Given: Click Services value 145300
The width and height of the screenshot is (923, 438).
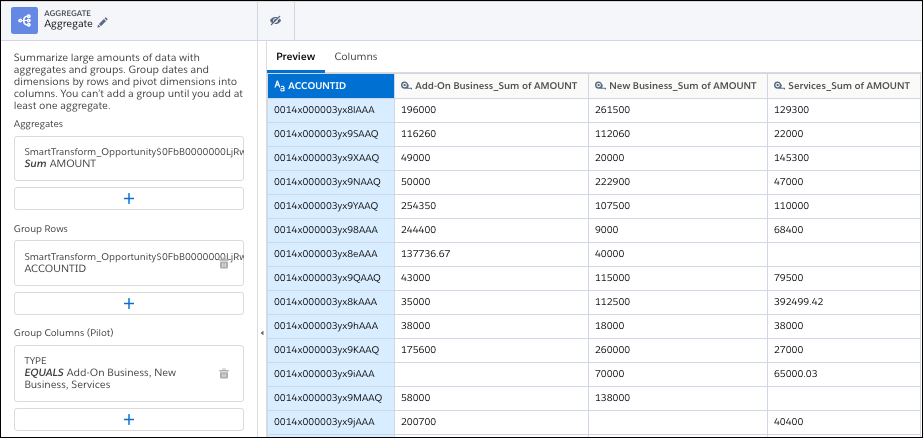Looking at the screenshot, I should (x=844, y=158).
